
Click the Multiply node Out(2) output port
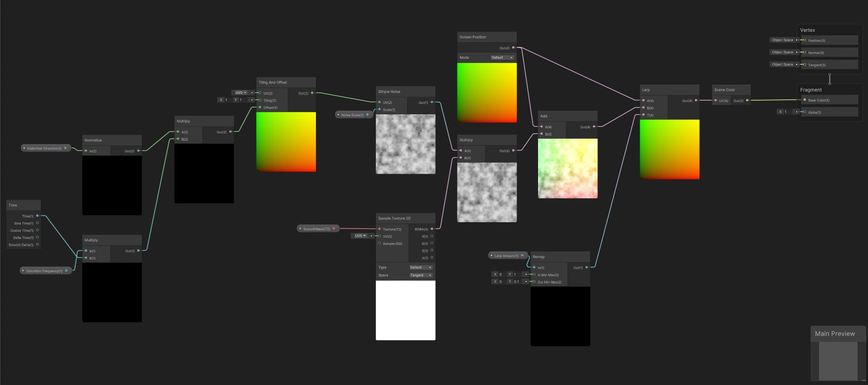(x=230, y=132)
